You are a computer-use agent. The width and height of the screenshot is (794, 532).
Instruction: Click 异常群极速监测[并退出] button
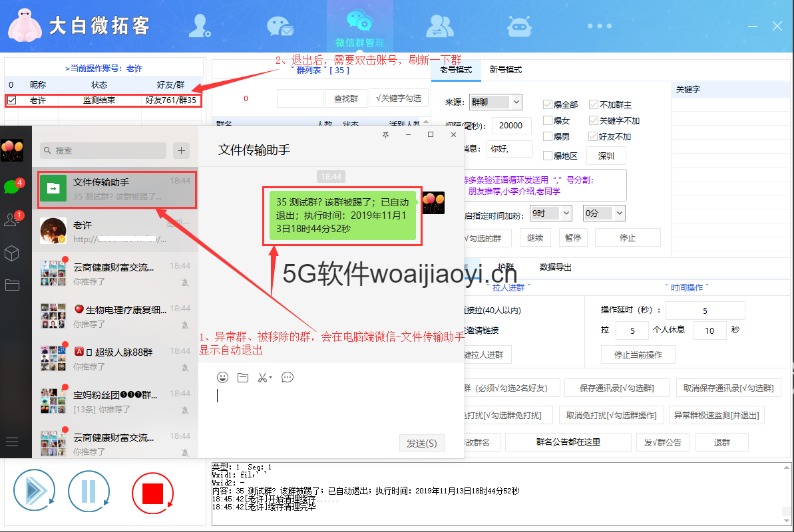pyautogui.click(x=717, y=415)
